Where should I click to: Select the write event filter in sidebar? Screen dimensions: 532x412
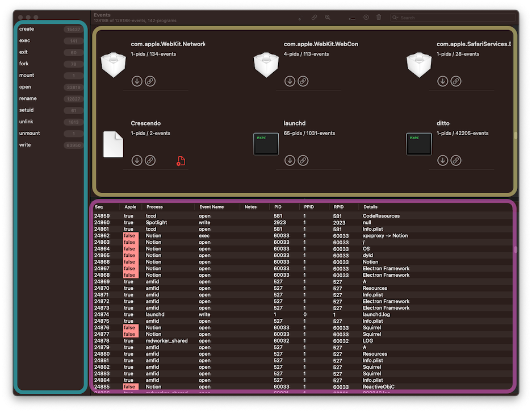[x=50, y=145]
